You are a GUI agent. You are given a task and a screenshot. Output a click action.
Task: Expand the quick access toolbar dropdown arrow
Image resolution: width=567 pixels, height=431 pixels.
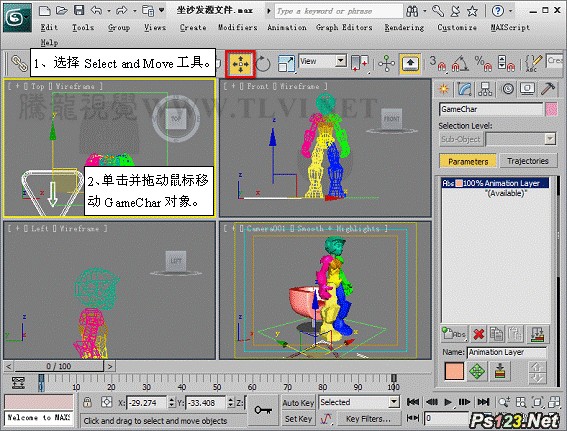click(162, 10)
